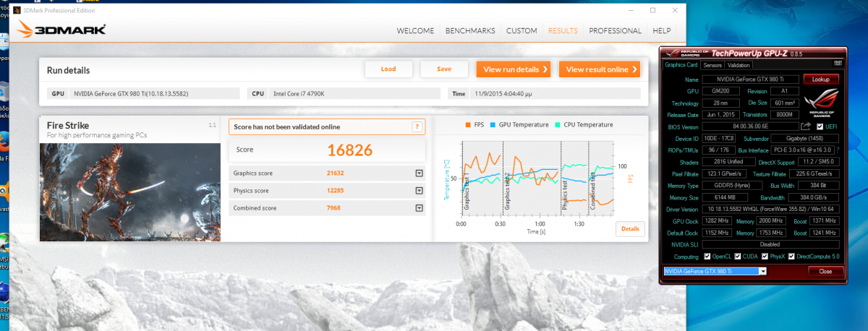Image resolution: width=868 pixels, height=331 pixels.
Task: Toggle the OpenCL checkbox
Action: pos(709,256)
